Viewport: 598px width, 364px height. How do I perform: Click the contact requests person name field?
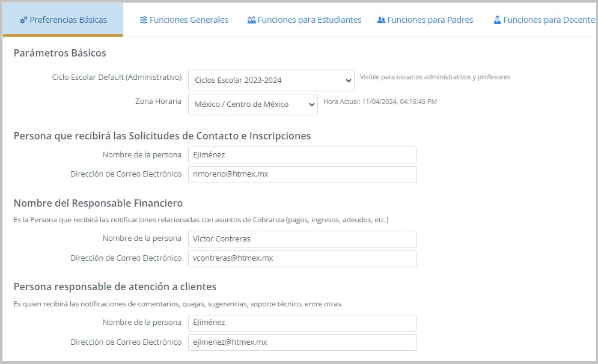pos(302,155)
